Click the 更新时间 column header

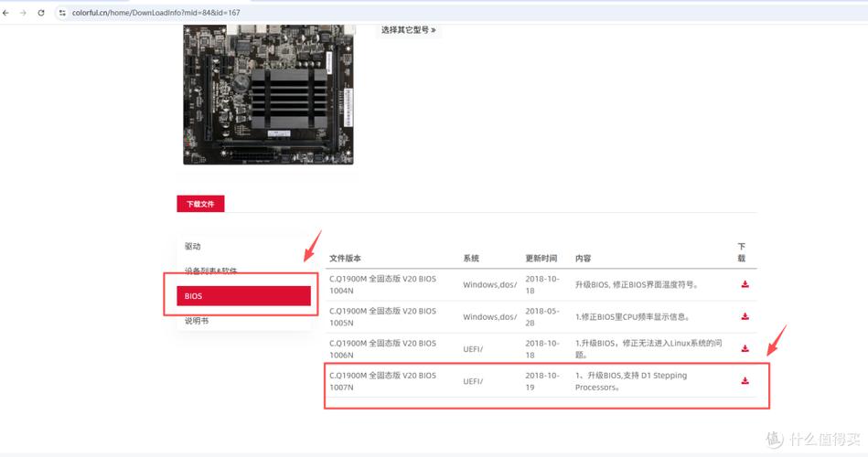pos(541,259)
